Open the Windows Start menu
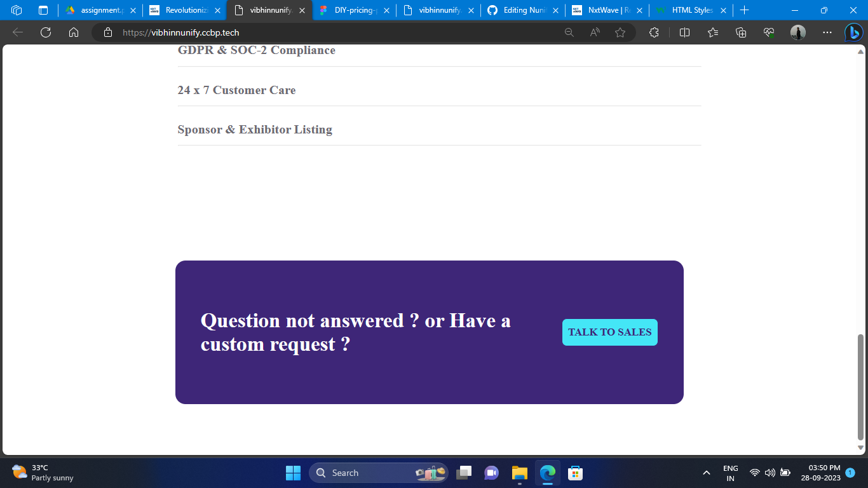Image resolution: width=868 pixels, height=488 pixels. pos(293,473)
